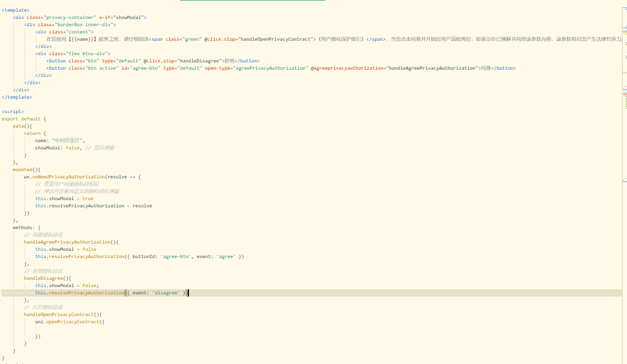Click the 《用户隐私保护指引》 text

(x=341, y=39)
